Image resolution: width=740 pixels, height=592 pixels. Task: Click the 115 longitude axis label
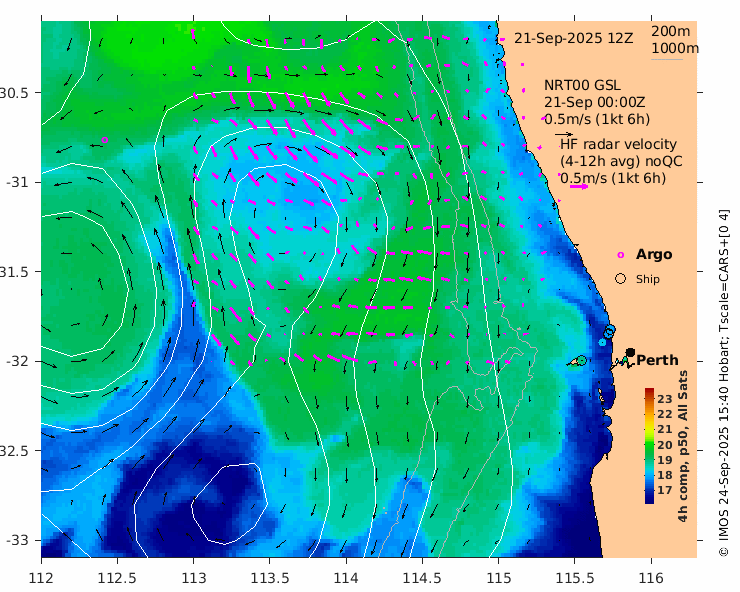coord(498,578)
